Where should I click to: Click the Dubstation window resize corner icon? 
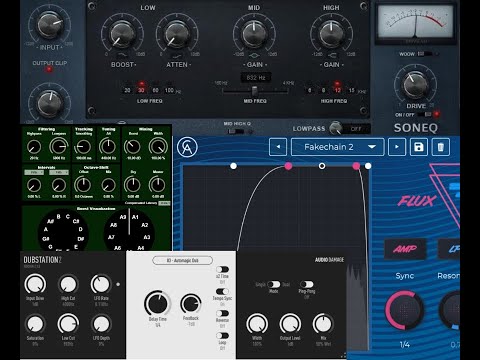click(343, 355)
